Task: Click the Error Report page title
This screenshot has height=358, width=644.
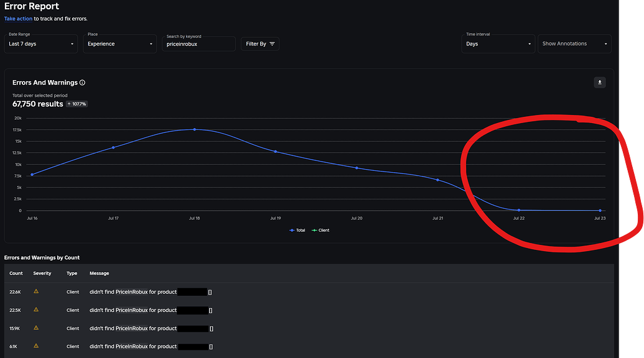Action: [32, 6]
